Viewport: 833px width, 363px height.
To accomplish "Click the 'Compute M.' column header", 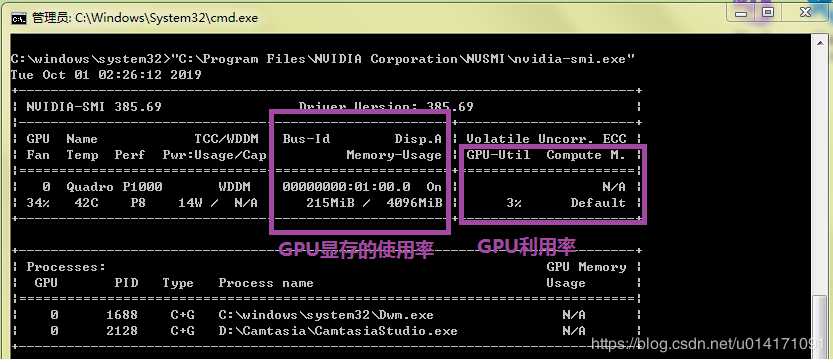I will tap(586, 155).
